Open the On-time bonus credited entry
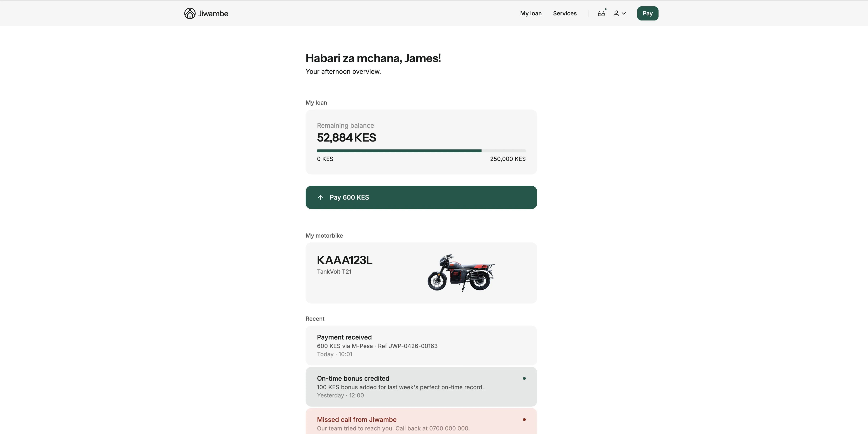The width and height of the screenshot is (868, 434). tap(421, 386)
